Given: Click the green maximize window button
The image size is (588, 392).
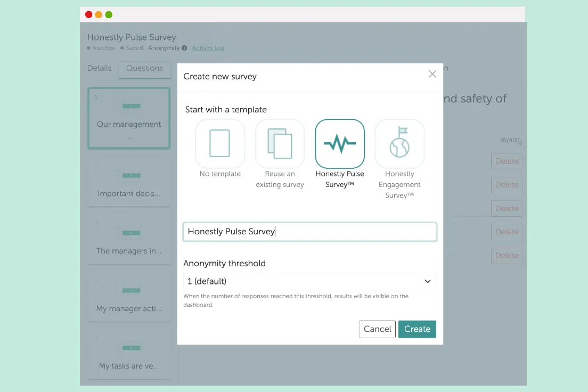Looking at the screenshot, I should point(109,14).
